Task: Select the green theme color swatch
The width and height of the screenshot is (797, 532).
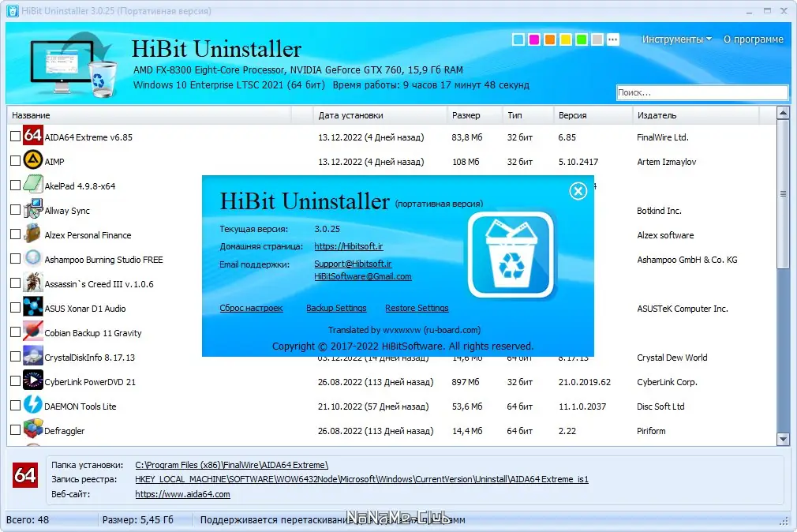Action: pos(582,39)
